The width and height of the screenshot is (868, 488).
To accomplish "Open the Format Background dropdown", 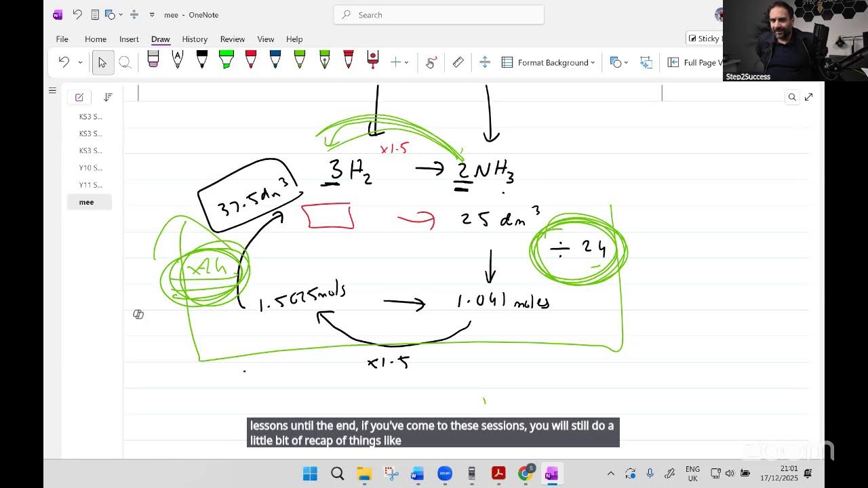I will tap(548, 62).
